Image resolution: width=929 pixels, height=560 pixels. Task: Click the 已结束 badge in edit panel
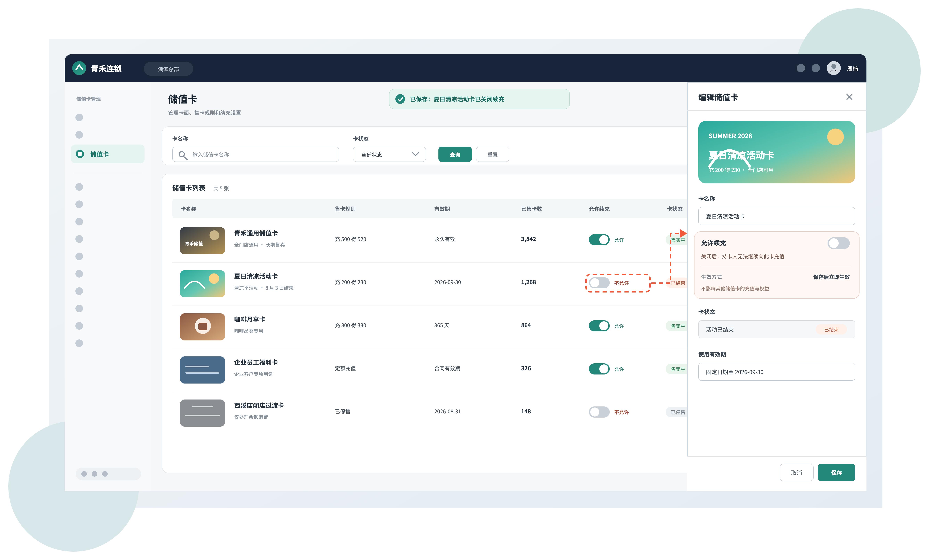click(x=831, y=330)
